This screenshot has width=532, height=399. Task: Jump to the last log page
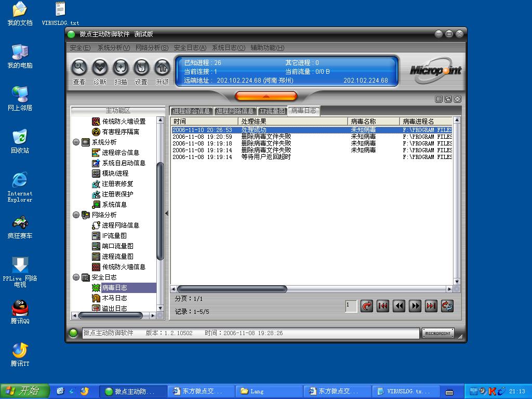click(x=431, y=306)
